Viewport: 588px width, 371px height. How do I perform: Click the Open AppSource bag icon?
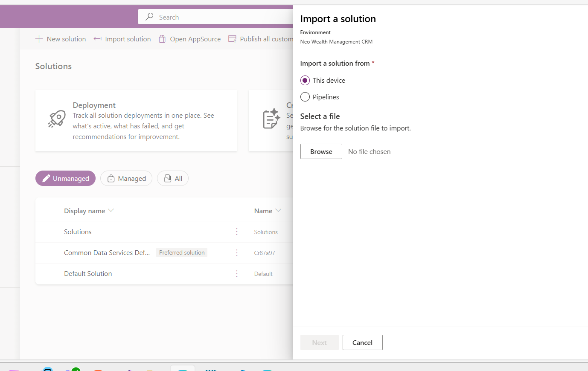162,39
